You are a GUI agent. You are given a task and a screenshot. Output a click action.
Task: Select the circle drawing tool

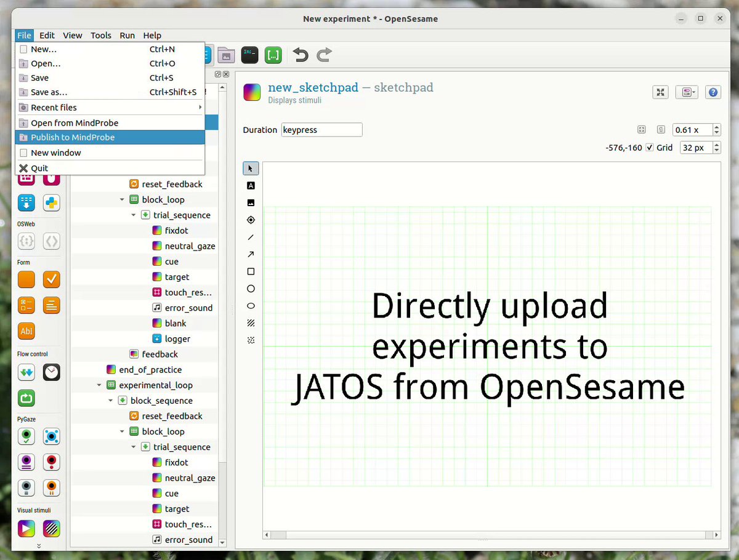pyautogui.click(x=251, y=289)
